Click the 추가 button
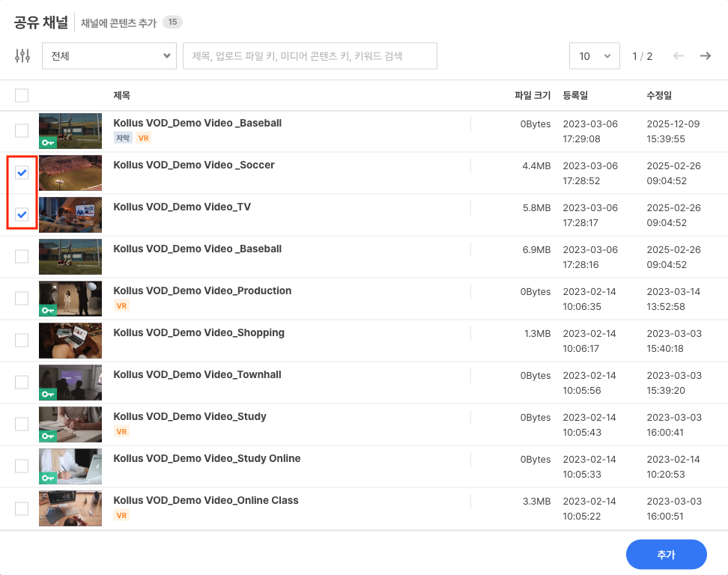 pos(666,555)
